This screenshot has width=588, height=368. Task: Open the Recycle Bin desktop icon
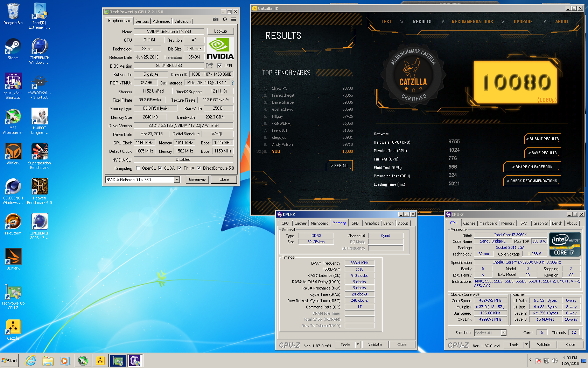13,14
